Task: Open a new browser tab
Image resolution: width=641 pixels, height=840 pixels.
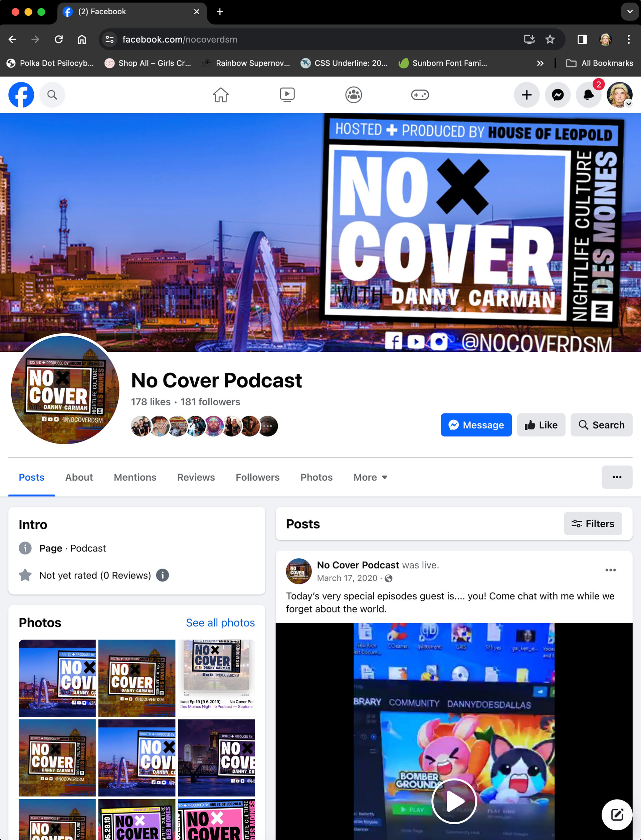Action: (220, 12)
